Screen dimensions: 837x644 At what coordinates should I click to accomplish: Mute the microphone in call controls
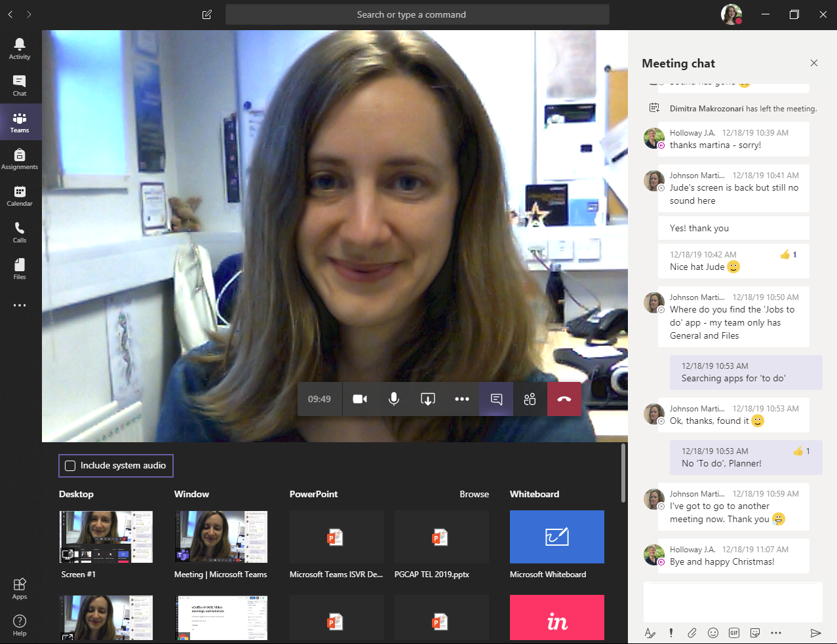click(x=394, y=399)
